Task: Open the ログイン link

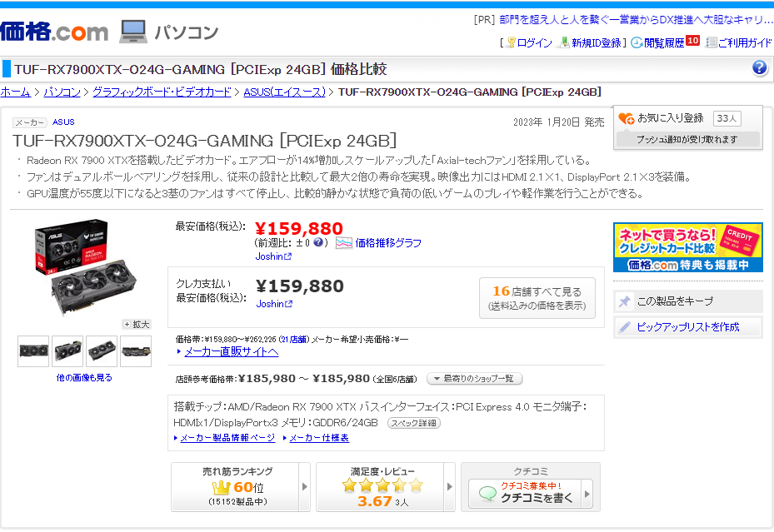Action: (535, 43)
